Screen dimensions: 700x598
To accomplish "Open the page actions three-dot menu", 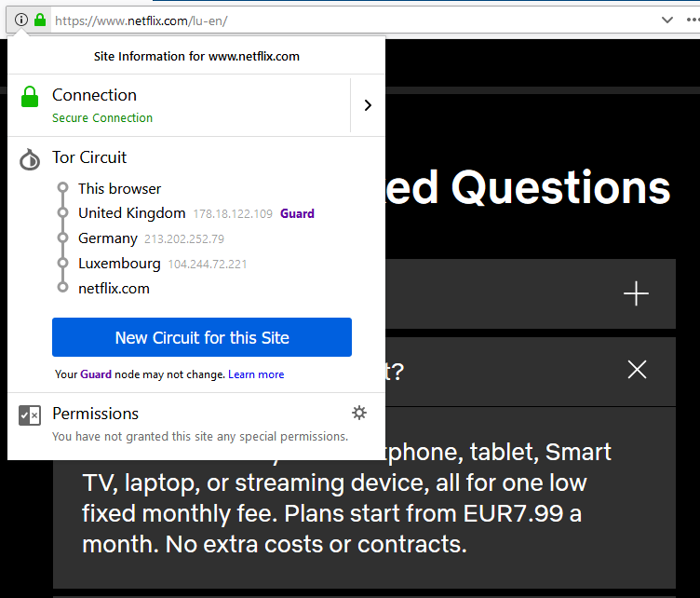I will tap(693, 20).
